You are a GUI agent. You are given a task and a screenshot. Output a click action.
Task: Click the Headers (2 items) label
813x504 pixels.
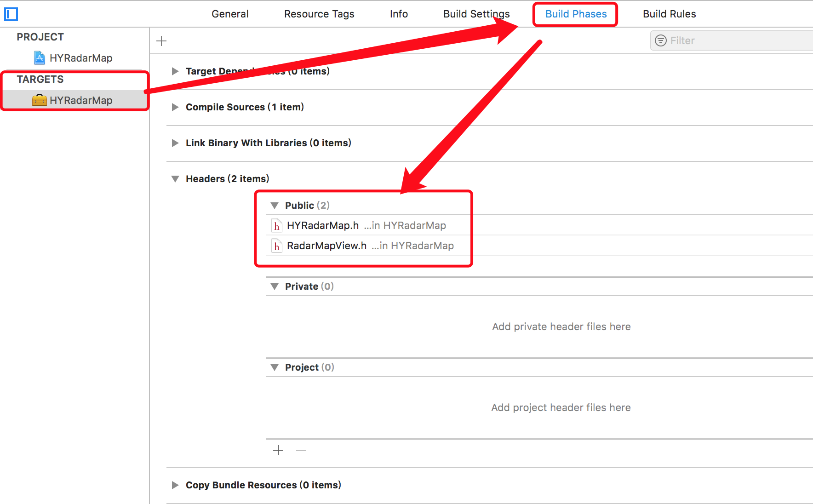[x=228, y=179]
